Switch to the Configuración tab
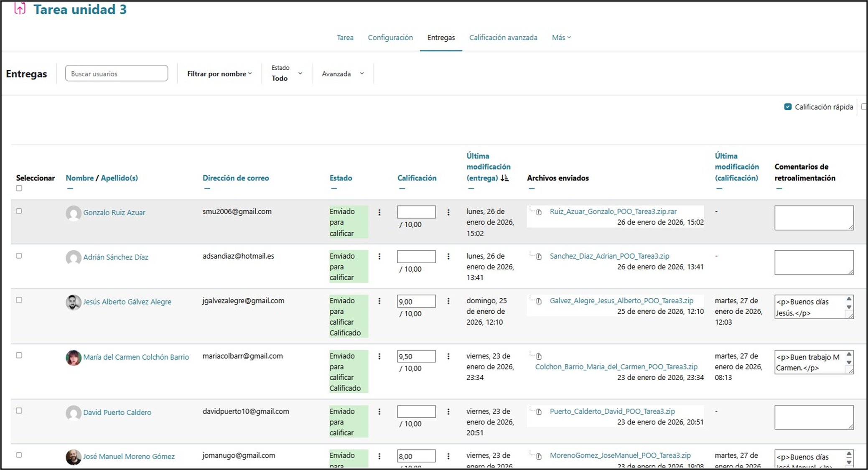This screenshot has width=868, height=470. click(x=390, y=38)
